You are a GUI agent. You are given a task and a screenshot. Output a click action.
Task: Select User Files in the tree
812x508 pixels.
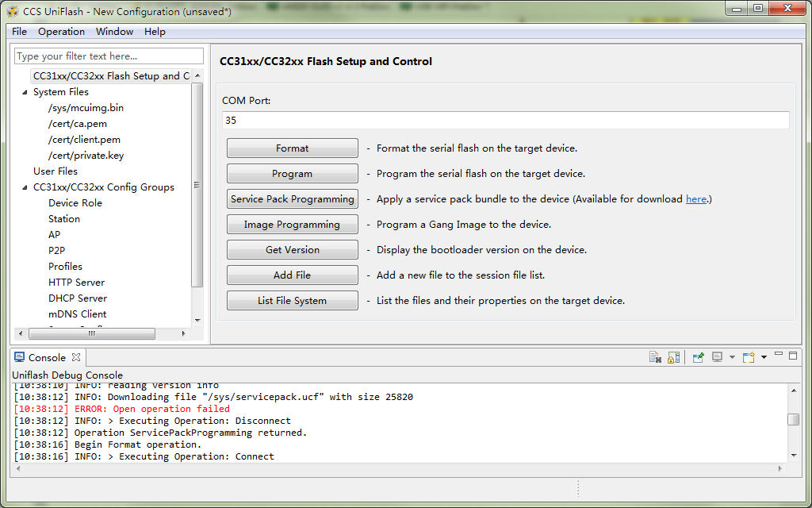pyautogui.click(x=56, y=171)
